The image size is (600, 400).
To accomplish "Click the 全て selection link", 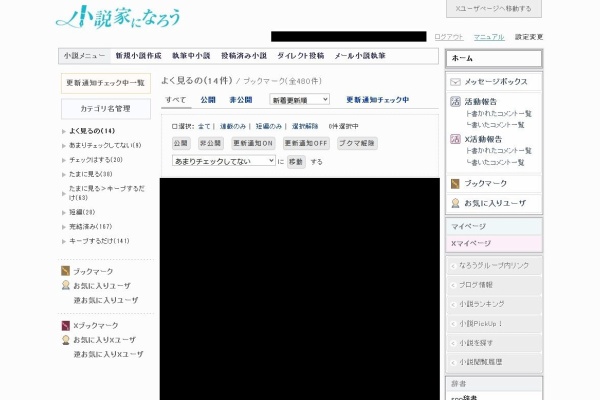I will (x=204, y=126).
